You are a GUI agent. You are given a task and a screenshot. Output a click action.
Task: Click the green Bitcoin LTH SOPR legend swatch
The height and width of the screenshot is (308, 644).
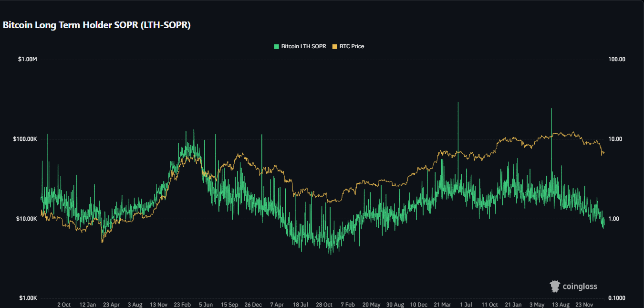click(276, 46)
